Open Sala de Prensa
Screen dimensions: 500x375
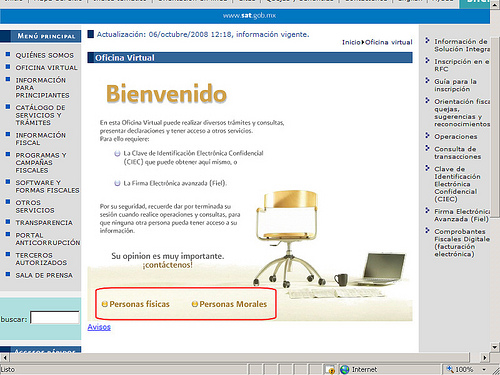pyautogui.click(x=44, y=275)
